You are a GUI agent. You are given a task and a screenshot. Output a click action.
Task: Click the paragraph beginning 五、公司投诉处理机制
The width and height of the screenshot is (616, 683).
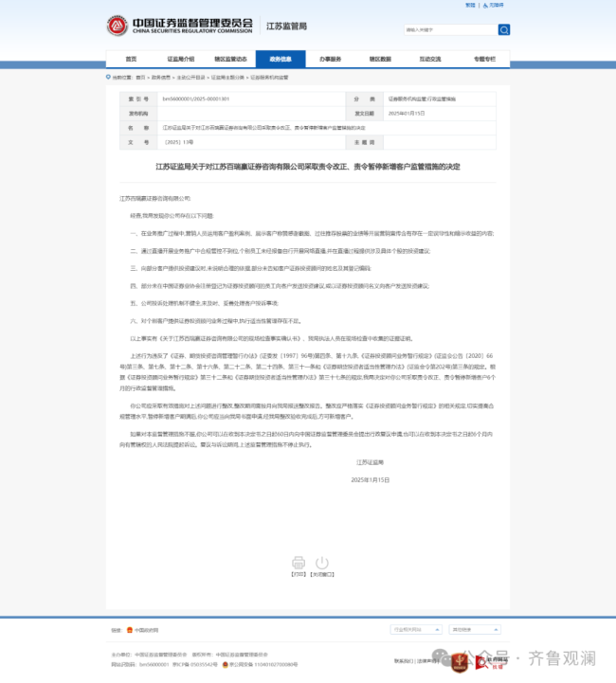(x=204, y=303)
